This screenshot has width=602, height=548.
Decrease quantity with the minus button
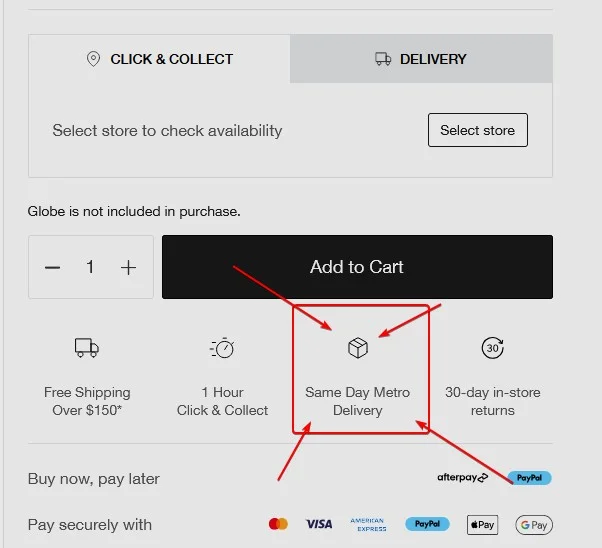(x=53, y=267)
